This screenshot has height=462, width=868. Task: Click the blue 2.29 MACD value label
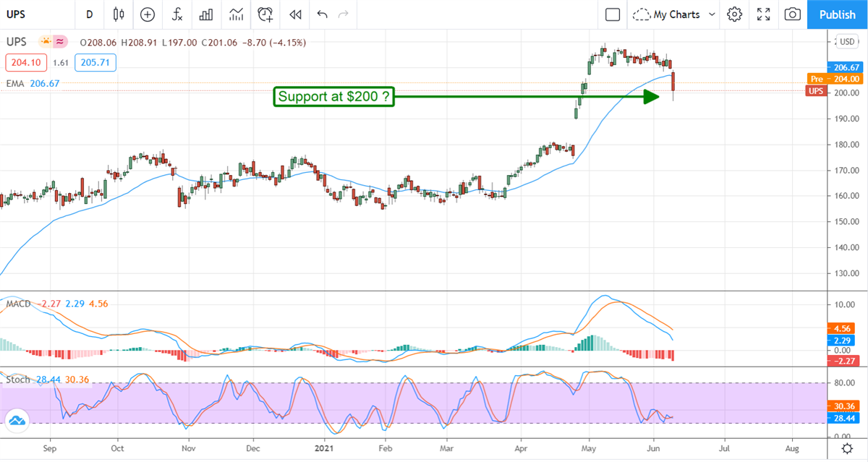843,340
